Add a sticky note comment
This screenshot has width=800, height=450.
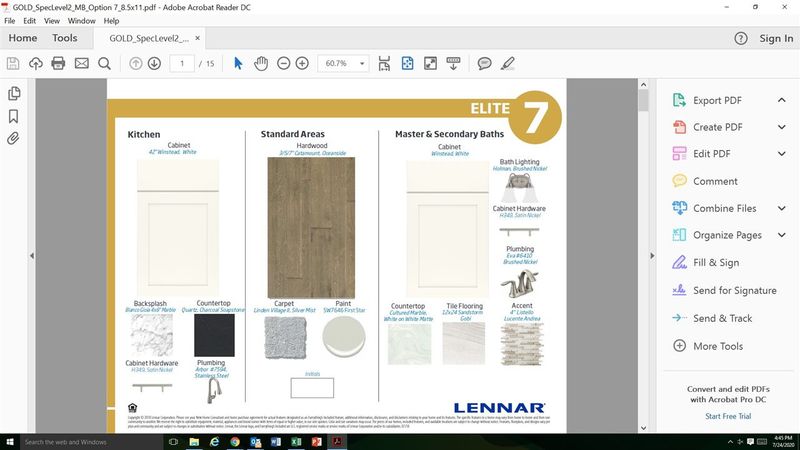point(484,63)
